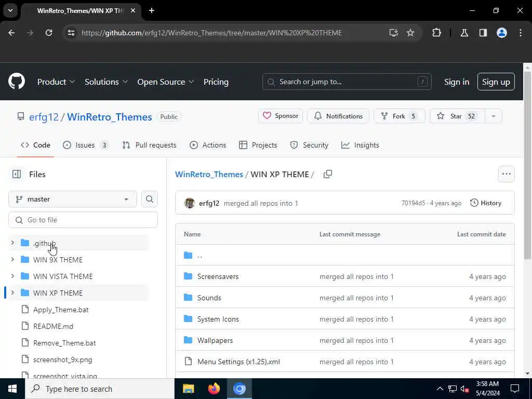
Task: Click Chrome icon in taskbar
Action: point(239,389)
